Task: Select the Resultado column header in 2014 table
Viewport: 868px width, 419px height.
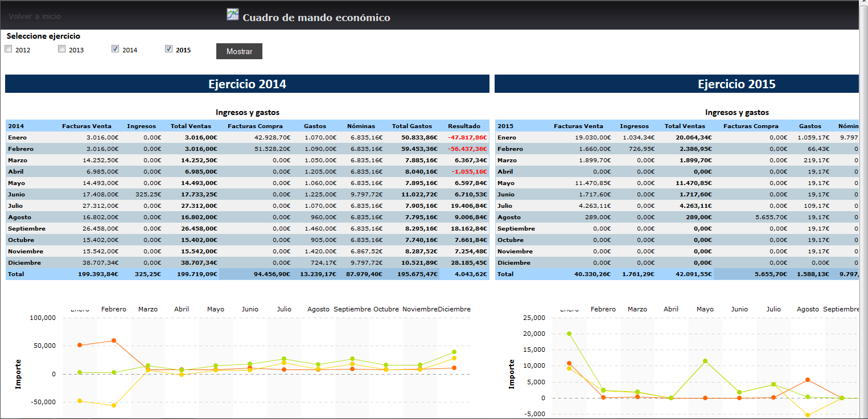Action: click(x=464, y=126)
